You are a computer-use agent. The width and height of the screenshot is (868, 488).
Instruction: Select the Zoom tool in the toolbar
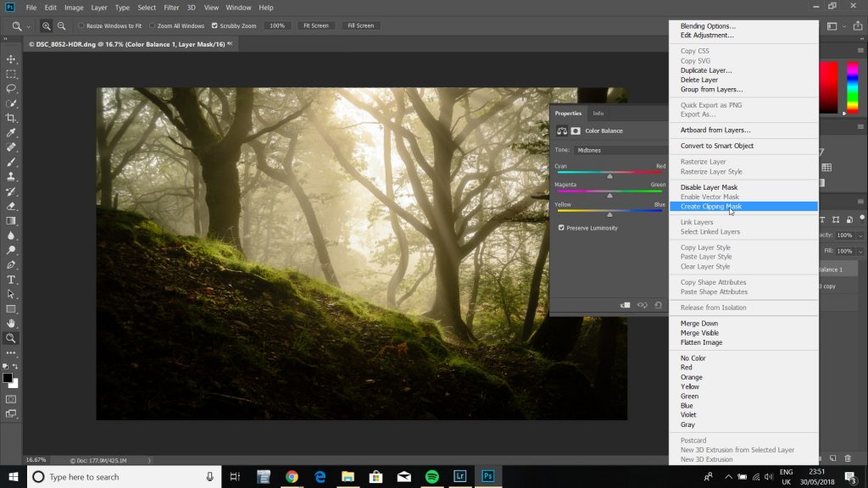(x=10, y=338)
